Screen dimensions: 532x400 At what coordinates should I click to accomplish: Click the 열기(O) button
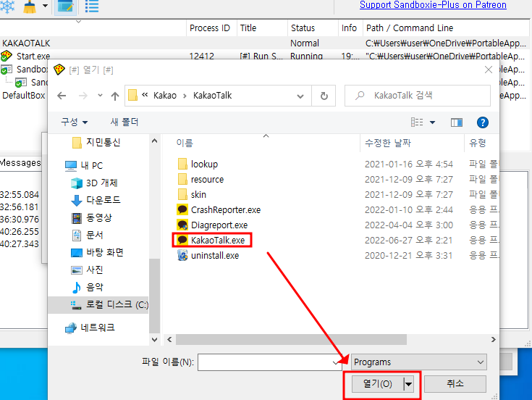377,384
